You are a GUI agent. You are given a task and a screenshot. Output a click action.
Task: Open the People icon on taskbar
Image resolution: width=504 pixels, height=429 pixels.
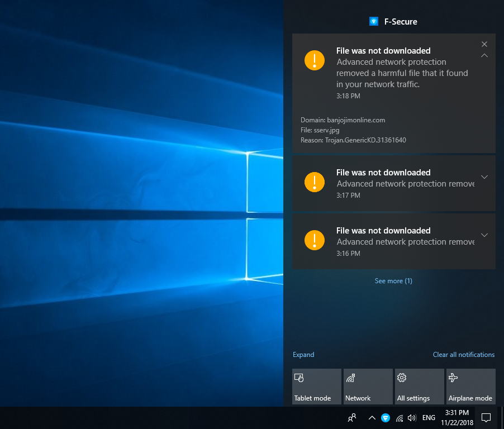[352, 417]
